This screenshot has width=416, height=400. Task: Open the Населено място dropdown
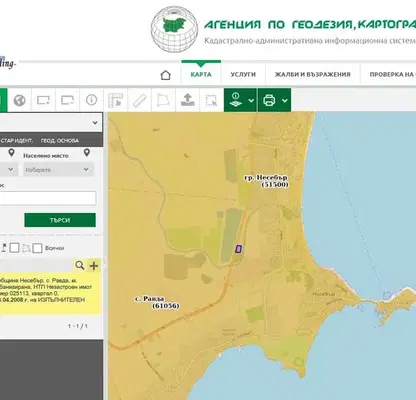coord(58,169)
